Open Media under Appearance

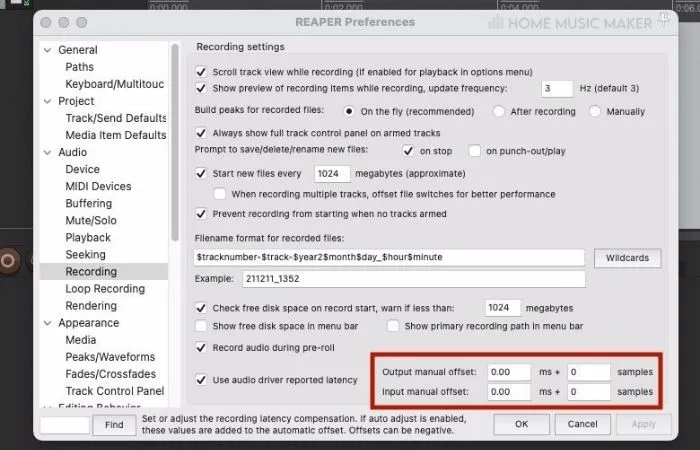coord(81,340)
